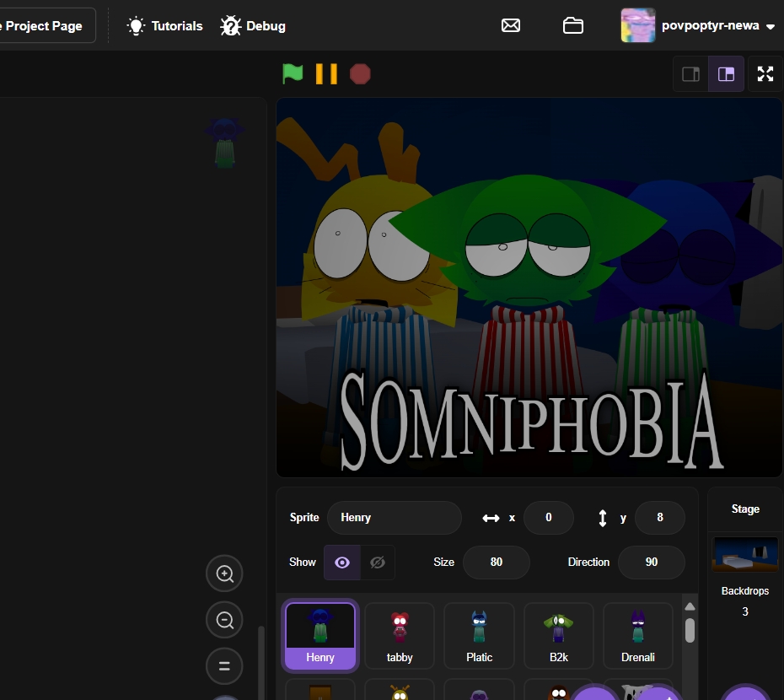Select the B2k sprite
The height and width of the screenshot is (700, 784).
(x=559, y=635)
